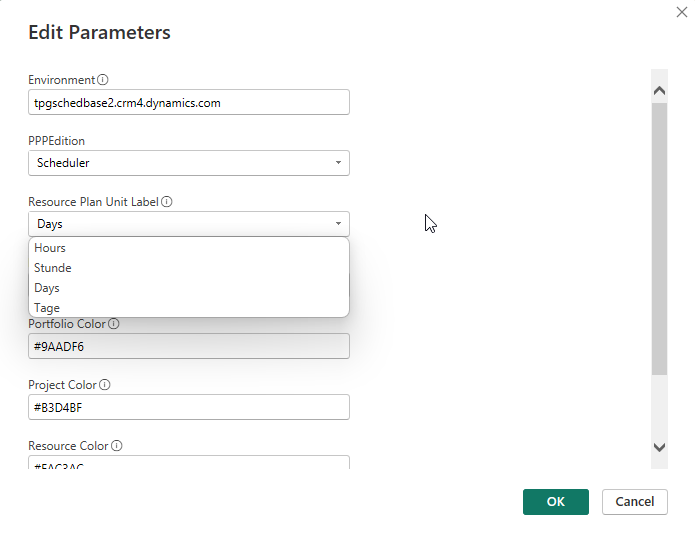
Task: Open the PPPEdition Scheduler dropdown
Action: (x=189, y=163)
